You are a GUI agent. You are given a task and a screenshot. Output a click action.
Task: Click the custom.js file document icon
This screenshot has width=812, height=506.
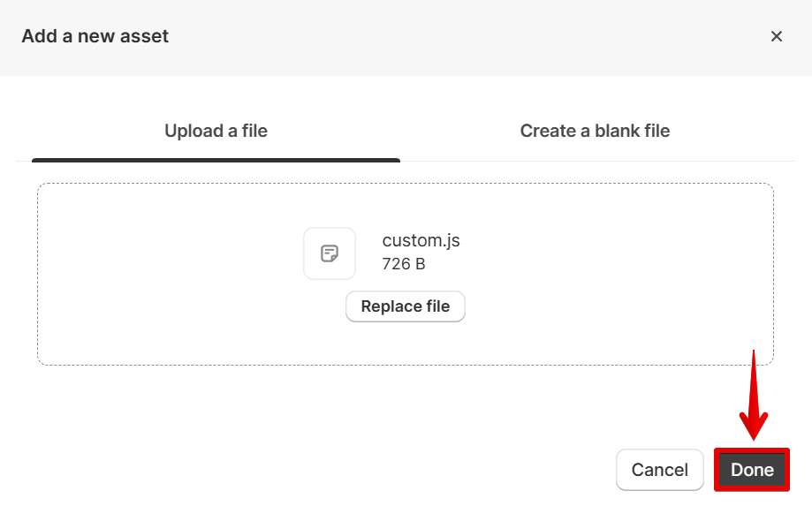point(330,253)
